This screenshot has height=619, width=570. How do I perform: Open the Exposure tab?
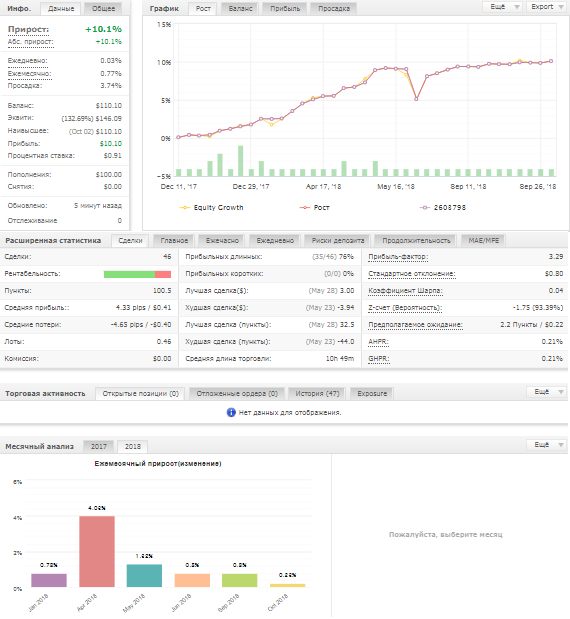(372, 394)
